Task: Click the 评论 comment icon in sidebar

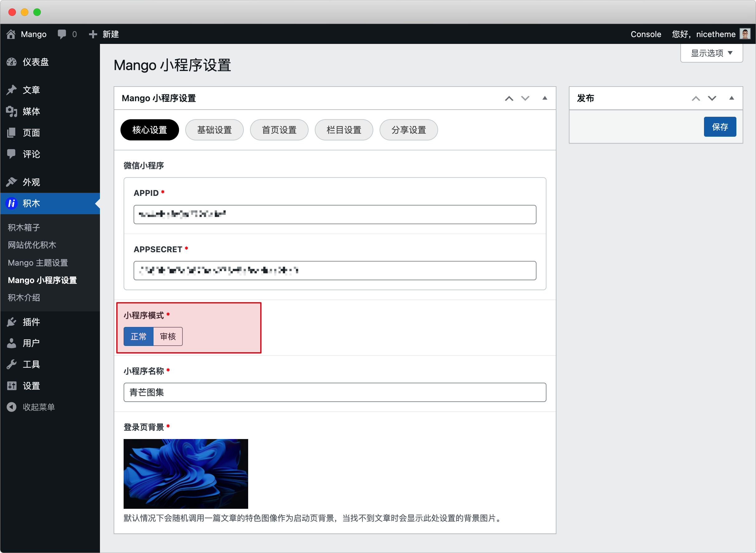Action: (x=12, y=154)
